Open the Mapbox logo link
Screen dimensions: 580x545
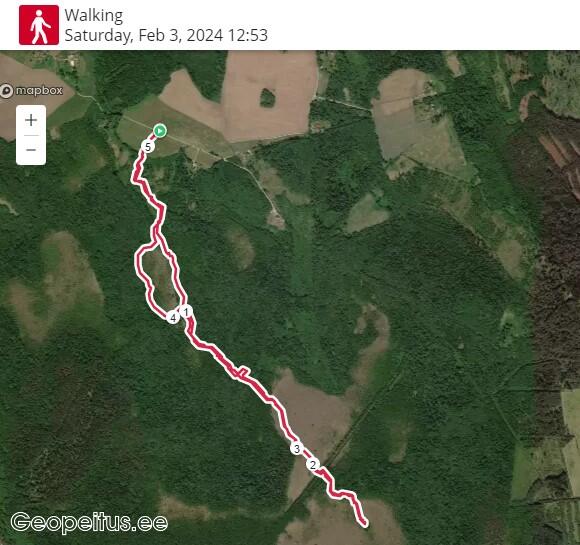point(32,91)
